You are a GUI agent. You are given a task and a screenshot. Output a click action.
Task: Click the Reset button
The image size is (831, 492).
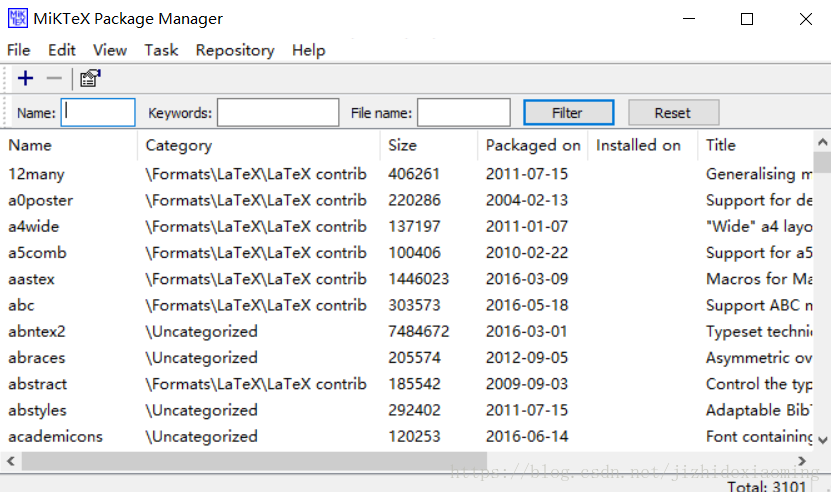point(673,112)
